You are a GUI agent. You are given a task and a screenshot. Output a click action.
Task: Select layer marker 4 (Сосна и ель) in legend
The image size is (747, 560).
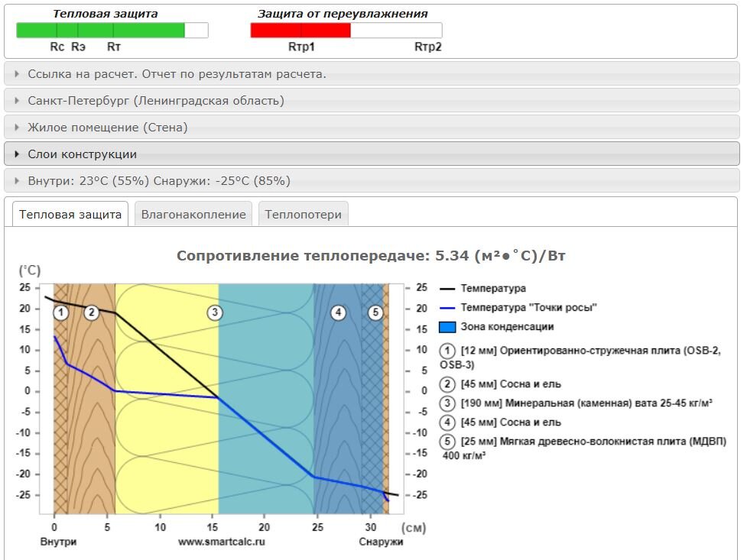pyautogui.click(x=447, y=422)
